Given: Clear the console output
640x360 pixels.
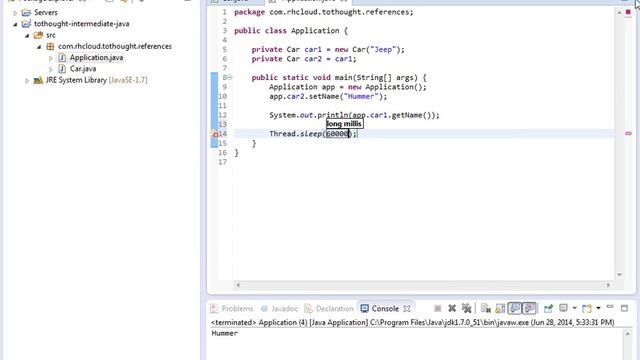Looking at the screenshot, I should [x=485, y=309].
